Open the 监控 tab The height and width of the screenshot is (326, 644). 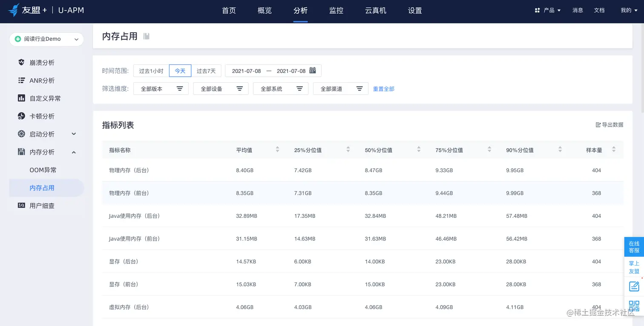[x=336, y=11]
